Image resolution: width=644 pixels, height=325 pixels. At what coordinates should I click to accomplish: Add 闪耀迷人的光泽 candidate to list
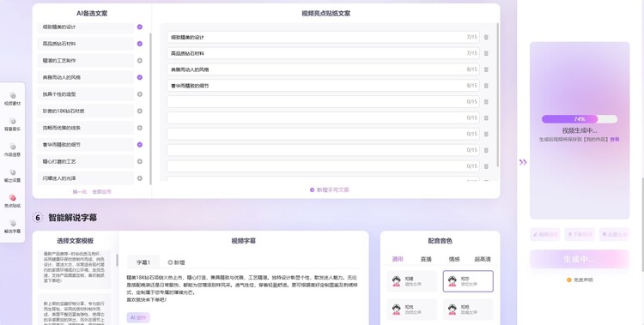(140, 178)
